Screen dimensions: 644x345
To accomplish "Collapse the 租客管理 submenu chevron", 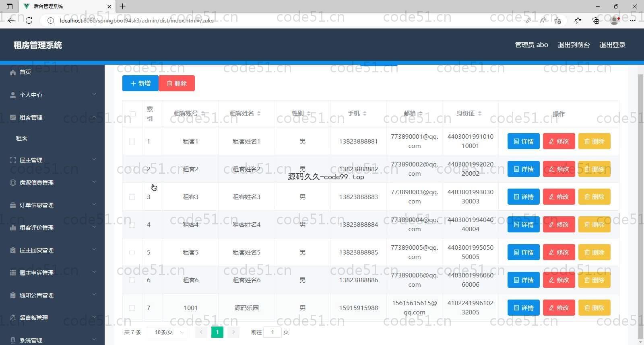I will [94, 117].
